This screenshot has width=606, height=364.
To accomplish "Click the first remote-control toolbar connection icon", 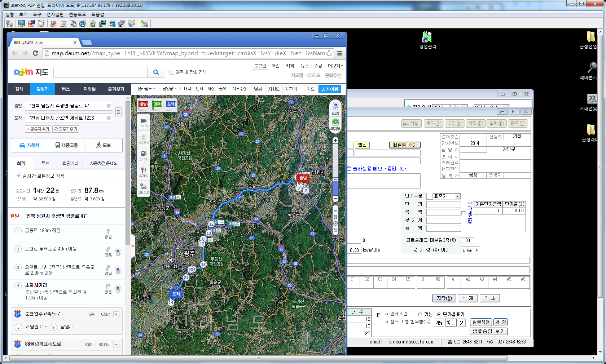I will 9,23.
